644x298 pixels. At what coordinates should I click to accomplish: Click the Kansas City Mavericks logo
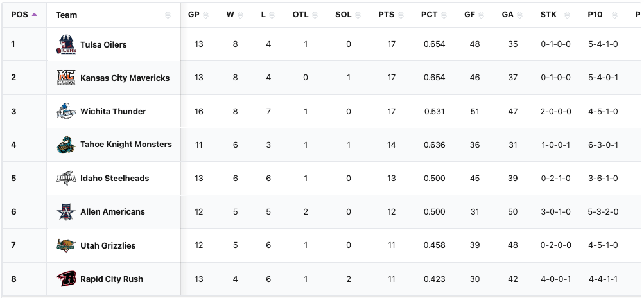66,78
